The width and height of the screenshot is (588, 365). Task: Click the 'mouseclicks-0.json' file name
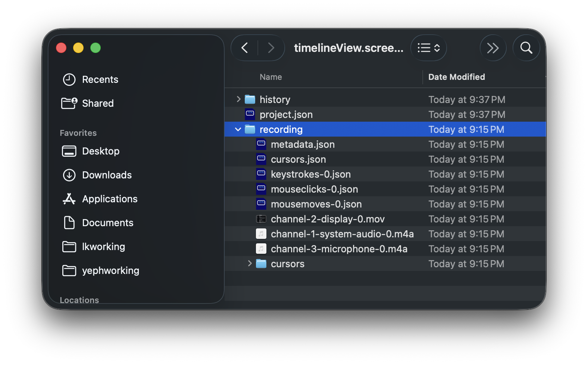(x=315, y=189)
